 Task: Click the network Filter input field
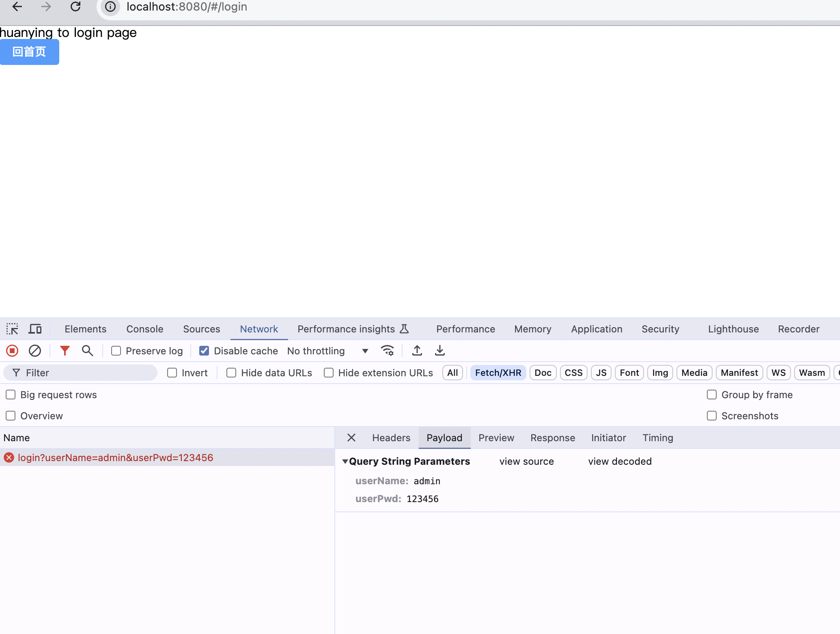point(80,373)
